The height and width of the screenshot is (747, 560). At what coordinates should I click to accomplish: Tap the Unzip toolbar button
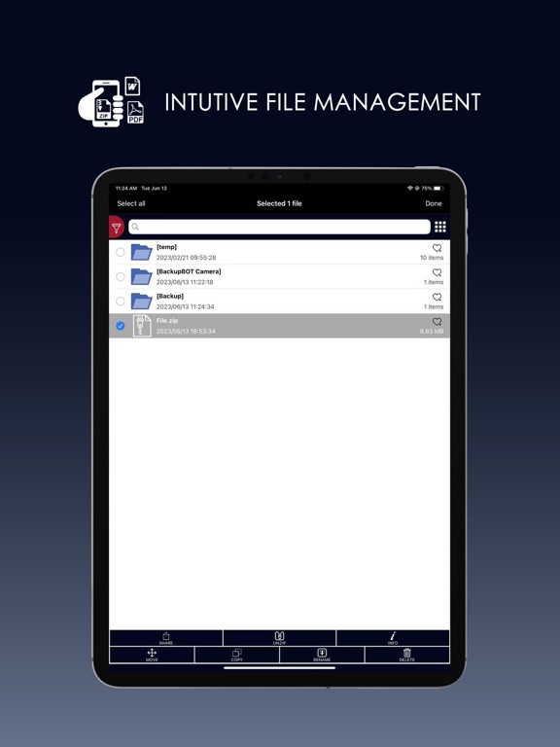(x=280, y=638)
